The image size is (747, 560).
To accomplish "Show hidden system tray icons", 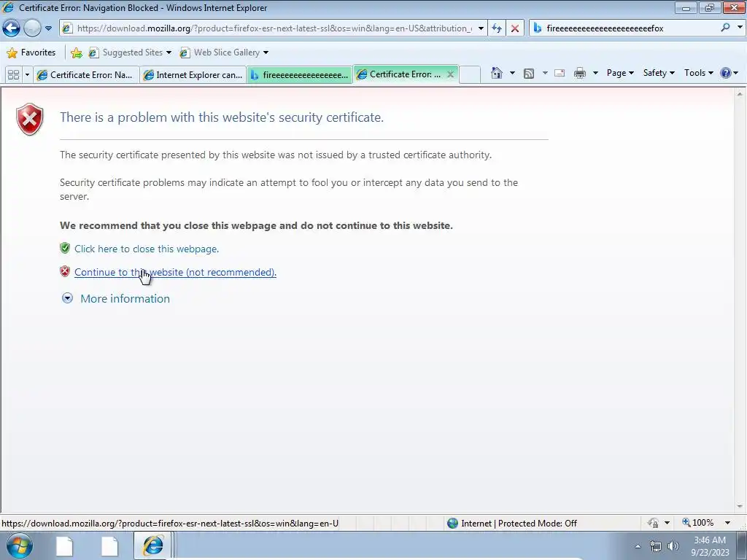I will pyautogui.click(x=638, y=546).
